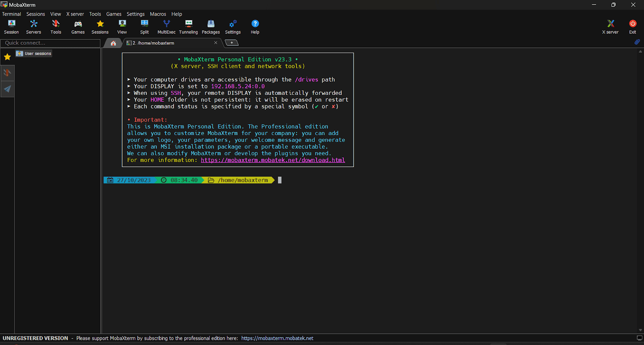
Task: Open the Sessions star toolbar icon
Action: [x=100, y=27]
